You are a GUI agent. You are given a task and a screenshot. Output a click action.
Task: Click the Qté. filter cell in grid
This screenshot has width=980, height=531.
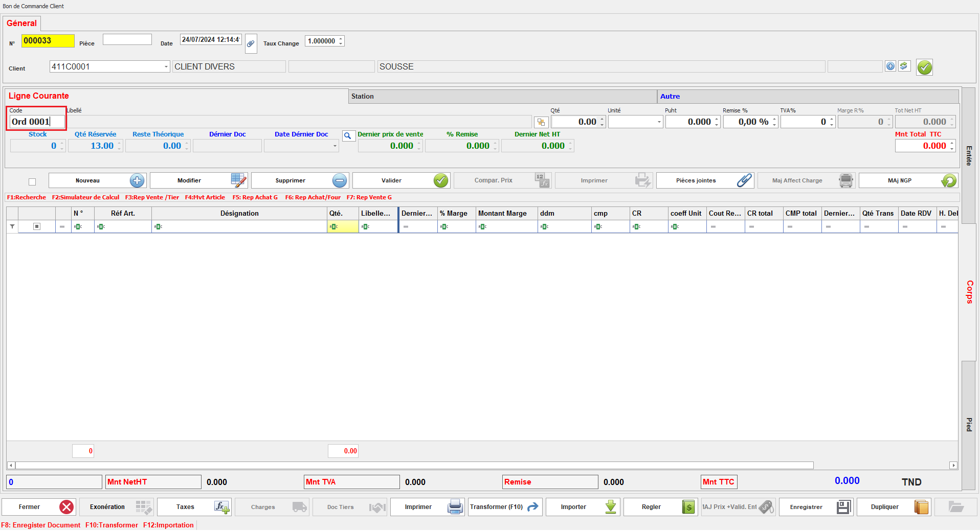[x=343, y=226]
